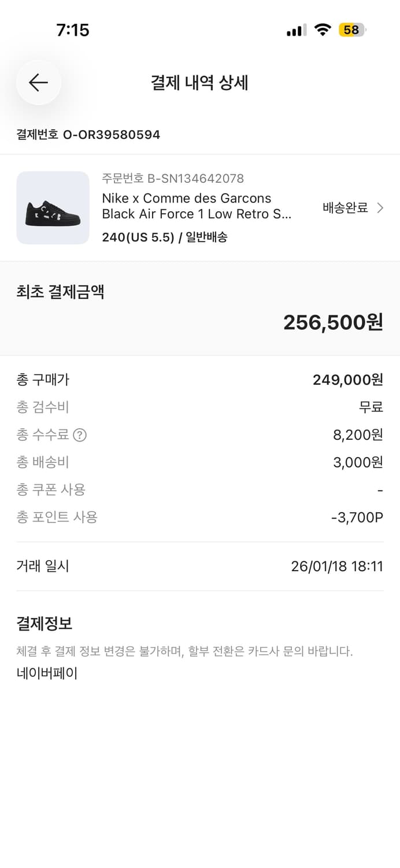This screenshot has height=868, width=400.
Task: Tap the signal strength bars indicator
Action: (295, 30)
